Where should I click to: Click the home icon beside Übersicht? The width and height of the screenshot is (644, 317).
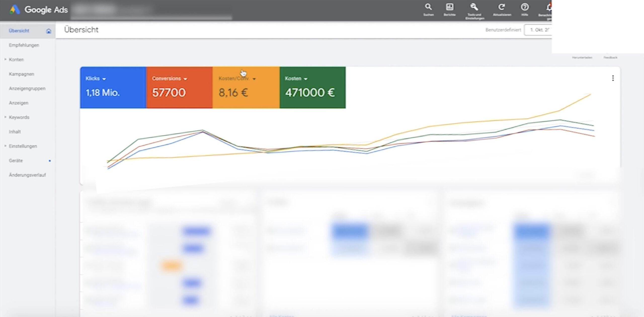(x=49, y=31)
